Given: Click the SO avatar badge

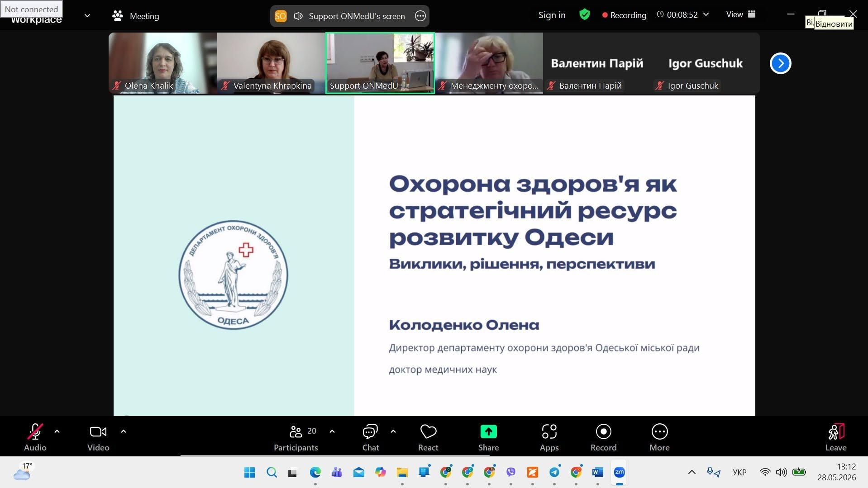Looking at the screenshot, I should point(281,16).
